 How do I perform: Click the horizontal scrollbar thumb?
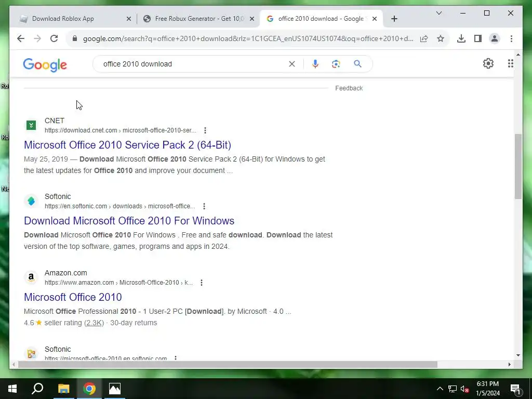pos(228,364)
